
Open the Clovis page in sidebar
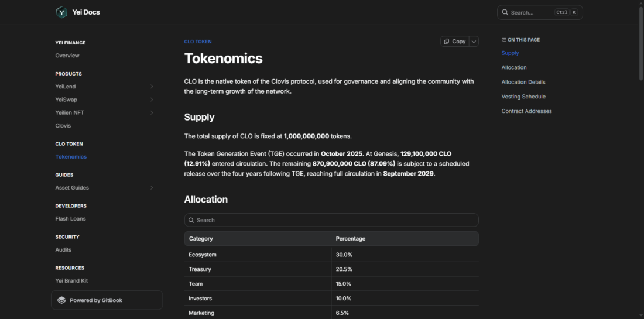click(x=63, y=126)
